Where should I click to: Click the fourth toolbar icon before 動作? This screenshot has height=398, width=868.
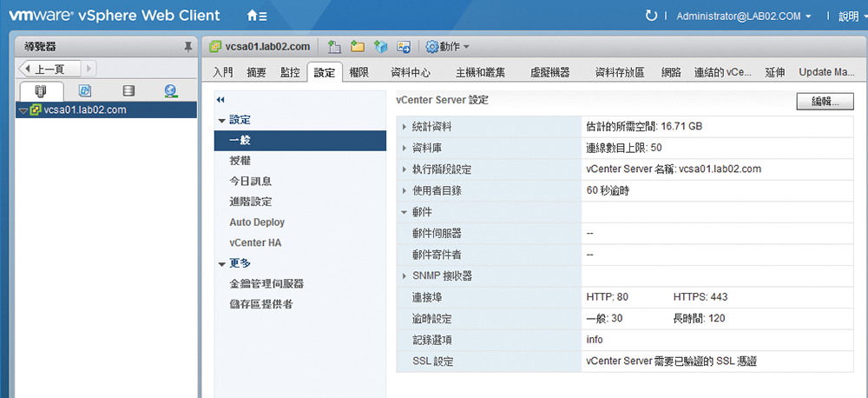tap(404, 47)
